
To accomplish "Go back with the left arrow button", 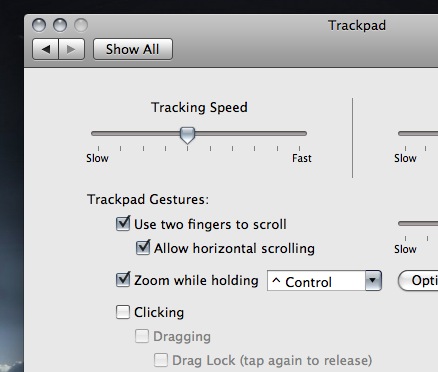I will [46, 49].
